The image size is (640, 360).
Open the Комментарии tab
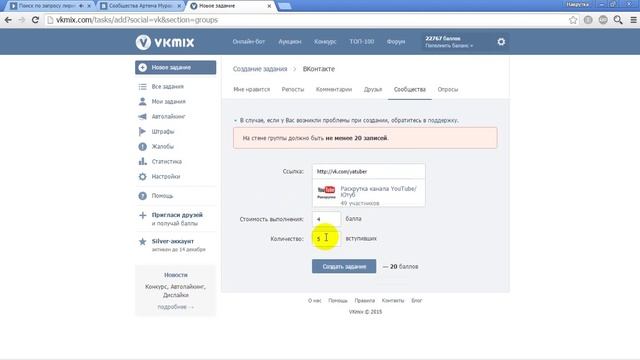(334, 89)
